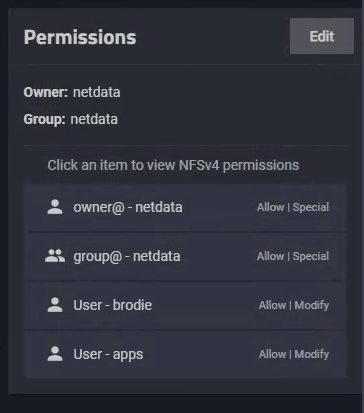View NFSv4 permissions for User - brodie
Image resolution: width=364 pixels, height=413 pixels.
point(185,305)
